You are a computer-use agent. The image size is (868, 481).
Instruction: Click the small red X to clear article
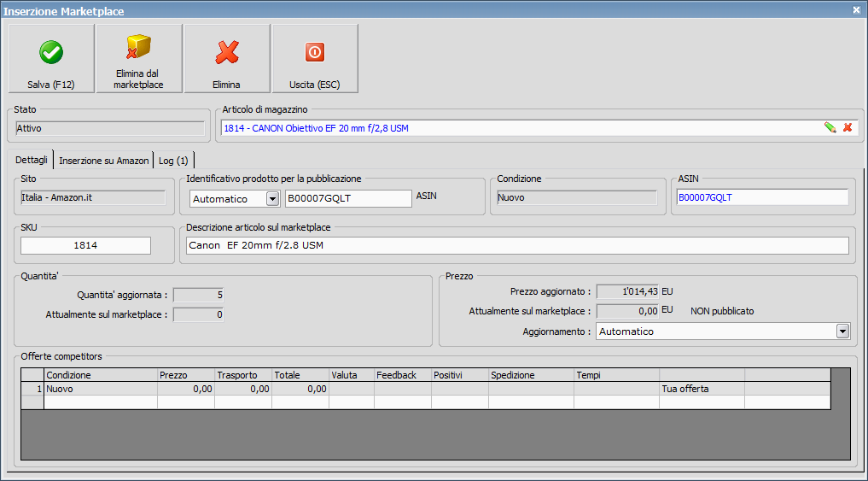point(848,127)
